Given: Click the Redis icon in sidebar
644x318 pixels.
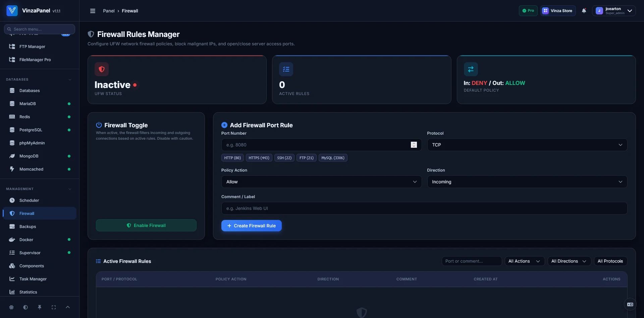Looking at the screenshot, I should pyautogui.click(x=12, y=117).
